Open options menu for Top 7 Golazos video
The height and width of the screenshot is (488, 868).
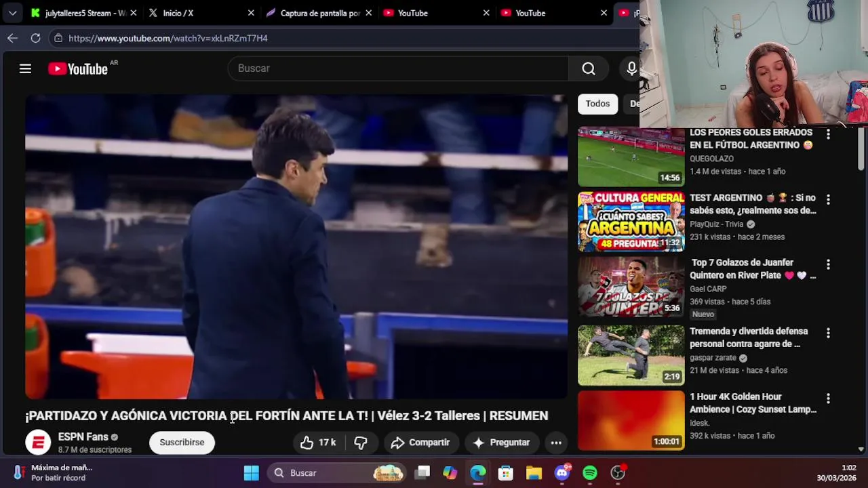tap(828, 264)
